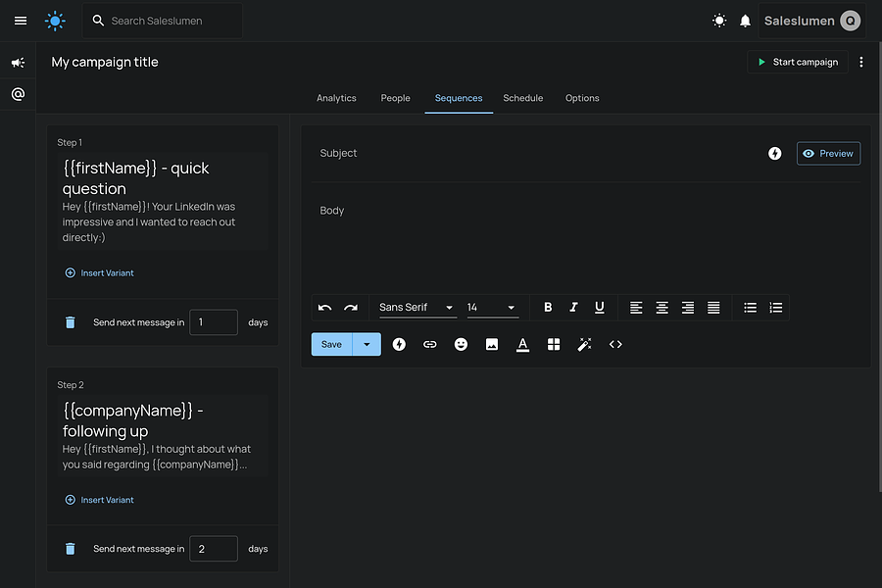The height and width of the screenshot is (588, 882).
Task: Open the text color picker
Action: (x=522, y=344)
